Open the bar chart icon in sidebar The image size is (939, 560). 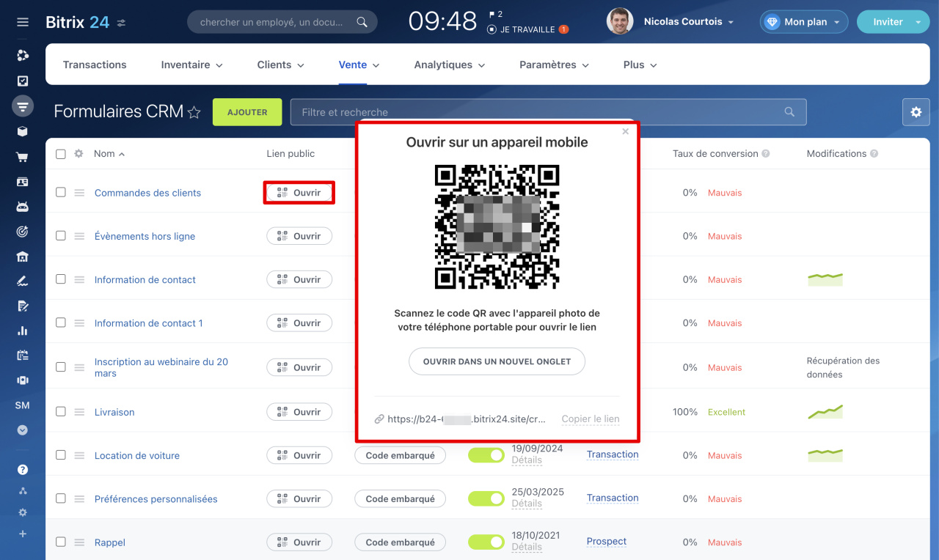pos(23,331)
